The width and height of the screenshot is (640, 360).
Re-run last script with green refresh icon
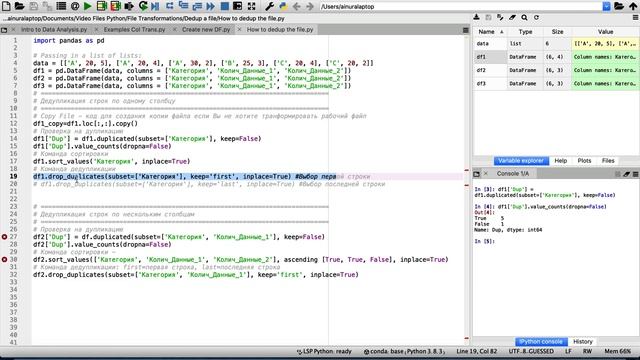(143, 6)
